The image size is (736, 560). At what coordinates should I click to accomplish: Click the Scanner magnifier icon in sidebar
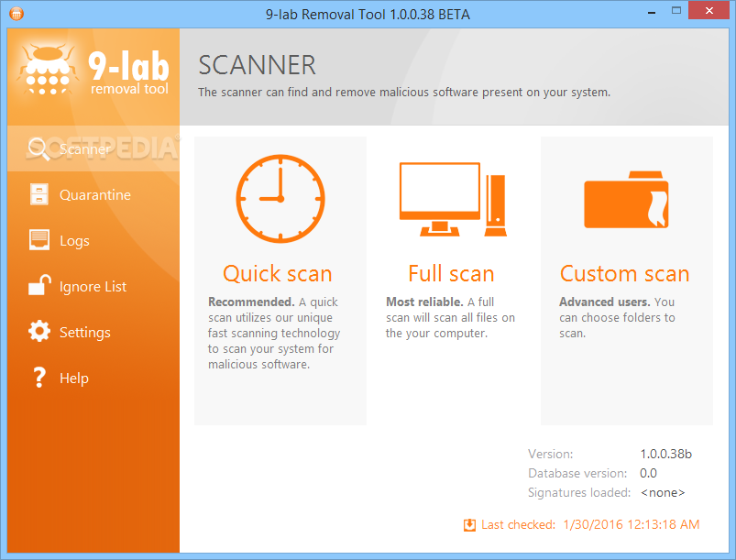(38, 148)
